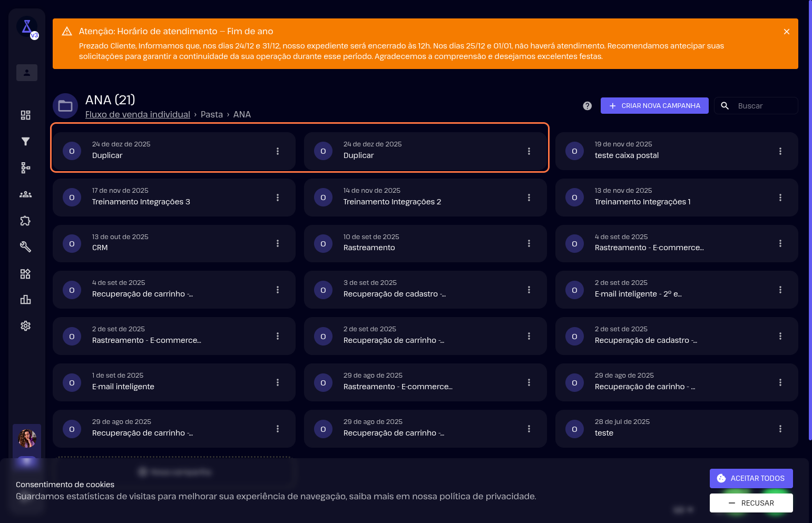This screenshot has width=812, height=523.
Task: Open the dashboard grid icon in sidebar
Action: tap(25, 115)
